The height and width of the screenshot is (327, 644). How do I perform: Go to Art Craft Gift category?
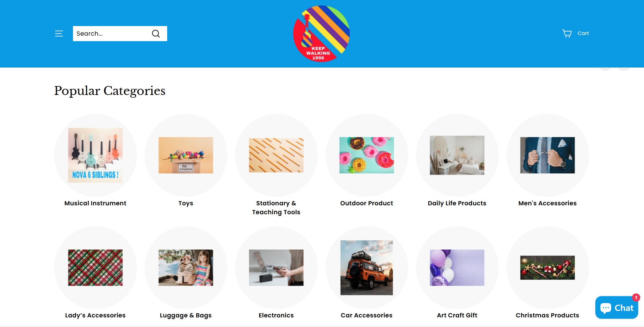point(457,315)
